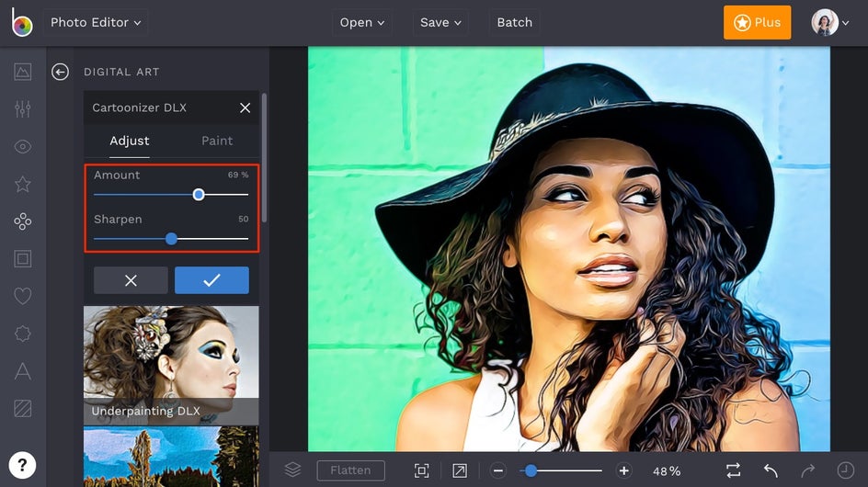The width and height of the screenshot is (868, 487).
Task: Click the Textures sidebar icon
Action: [23, 408]
